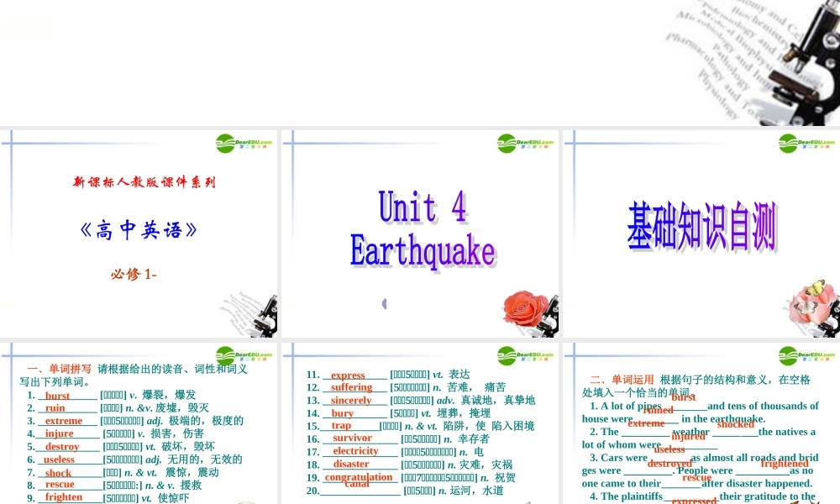Click the definition 废墟，毁灭 in row 2
The height and width of the screenshot is (504, 840).
point(182,408)
